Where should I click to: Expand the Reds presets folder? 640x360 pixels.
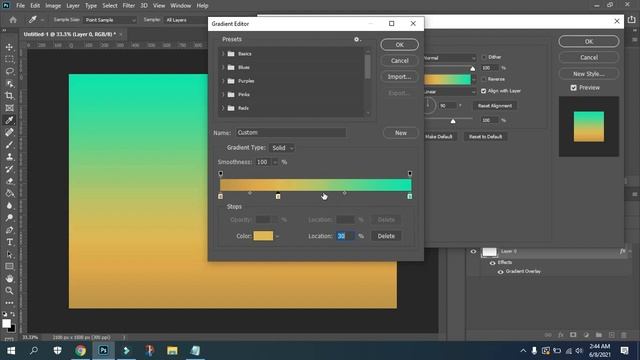[x=223, y=108]
